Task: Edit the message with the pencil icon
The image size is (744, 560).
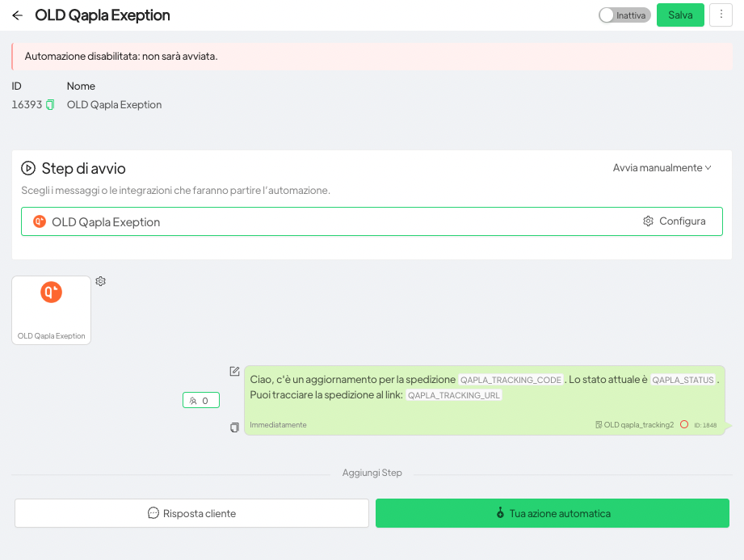Action: click(x=235, y=371)
